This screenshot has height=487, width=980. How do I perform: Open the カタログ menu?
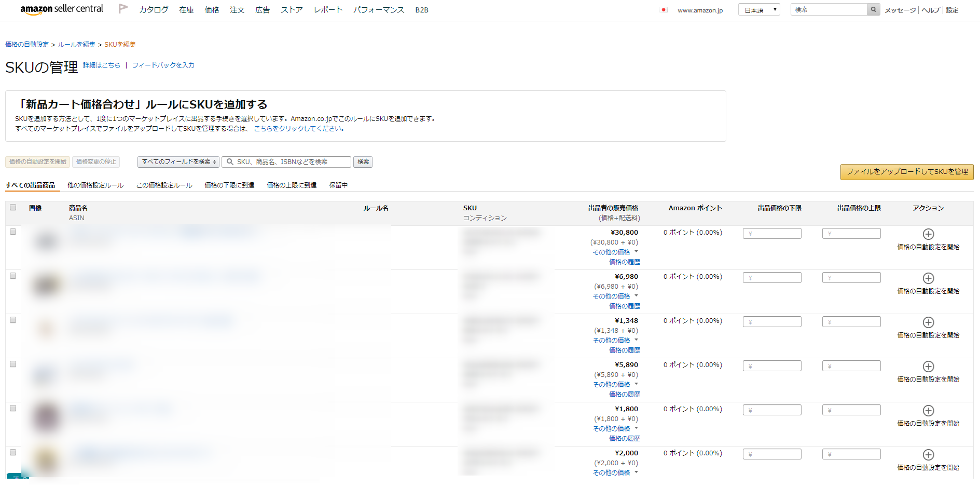(154, 10)
